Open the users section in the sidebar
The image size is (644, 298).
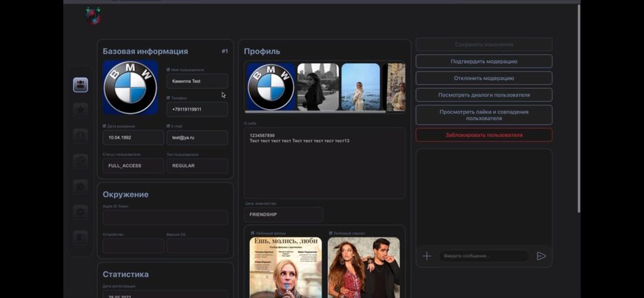(x=81, y=85)
